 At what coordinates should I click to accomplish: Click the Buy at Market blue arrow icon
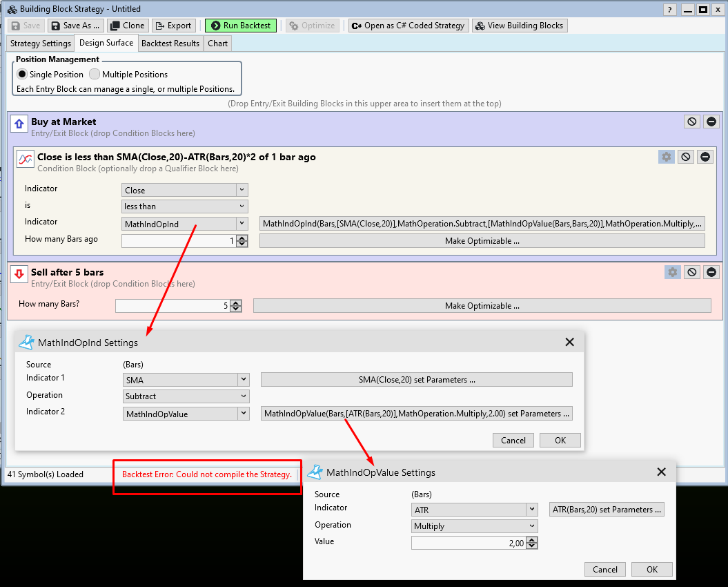21,123
